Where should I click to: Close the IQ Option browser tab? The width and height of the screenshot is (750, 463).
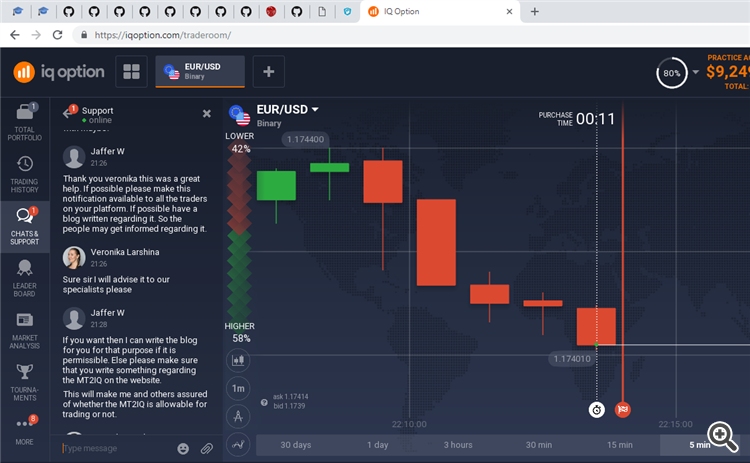pyautogui.click(x=509, y=11)
